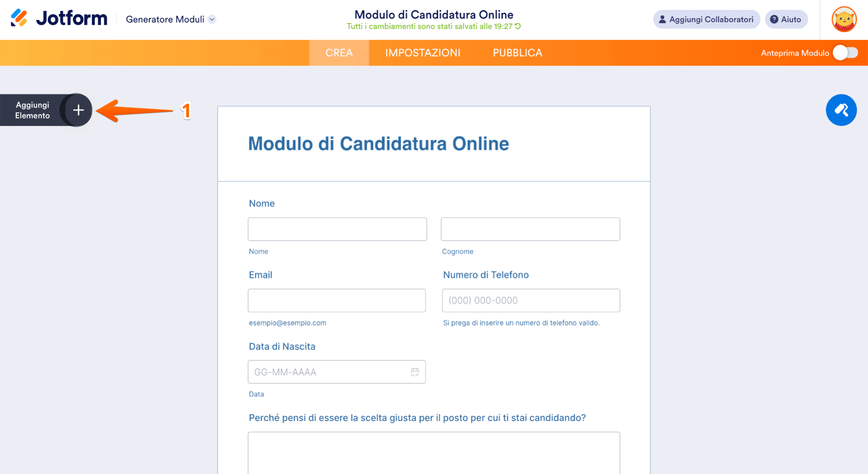
Task: Click the Nome input field
Action: (x=337, y=229)
